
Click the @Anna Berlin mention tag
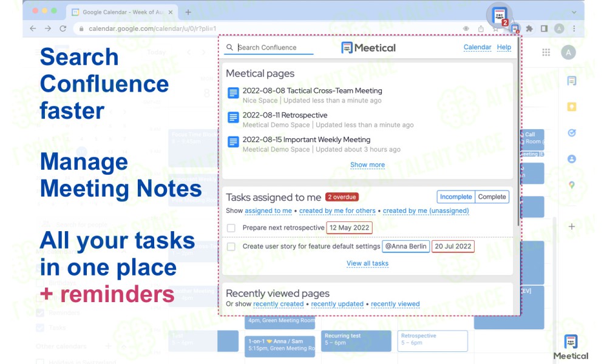[x=405, y=246]
